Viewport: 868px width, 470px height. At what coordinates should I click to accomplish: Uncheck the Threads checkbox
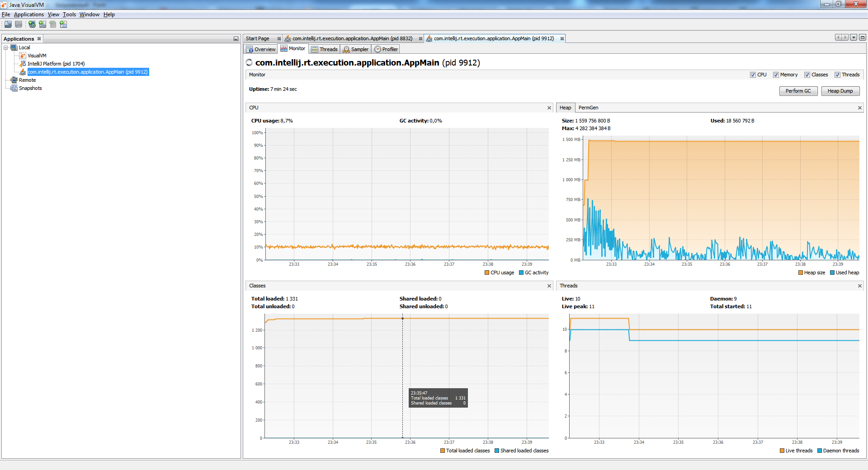click(837, 75)
